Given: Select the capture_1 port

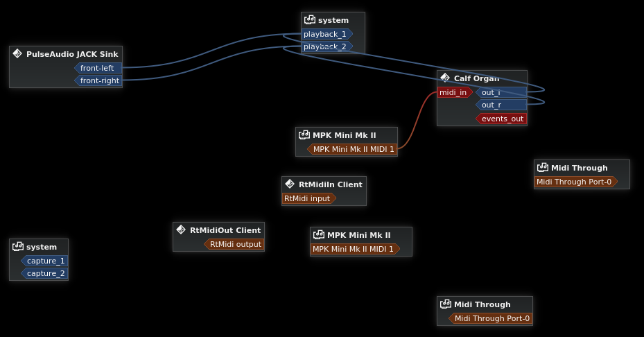Looking at the screenshot, I should tap(44, 261).
